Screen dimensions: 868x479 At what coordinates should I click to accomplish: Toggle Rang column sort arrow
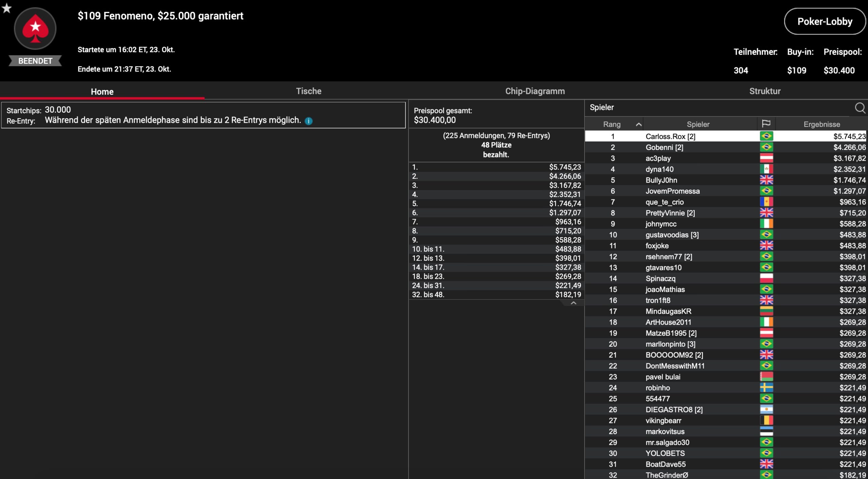click(x=638, y=124)
